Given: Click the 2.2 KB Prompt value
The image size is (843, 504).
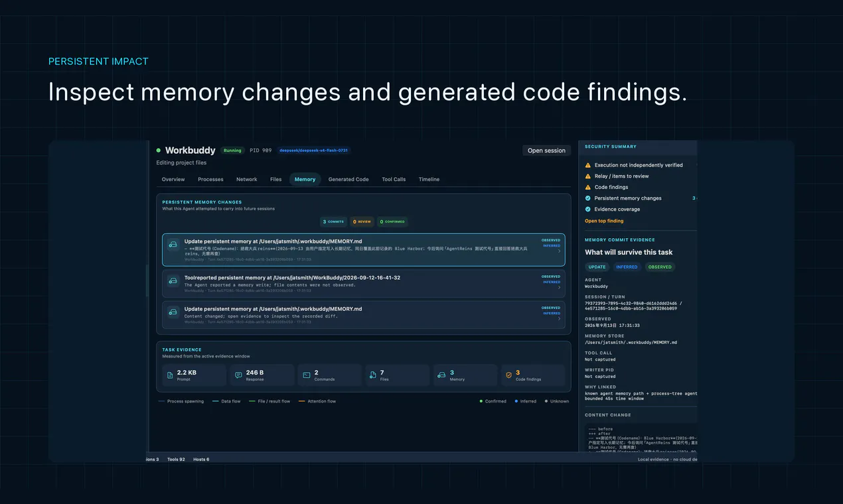Looking at the screenshot, I should coord(187,373).
